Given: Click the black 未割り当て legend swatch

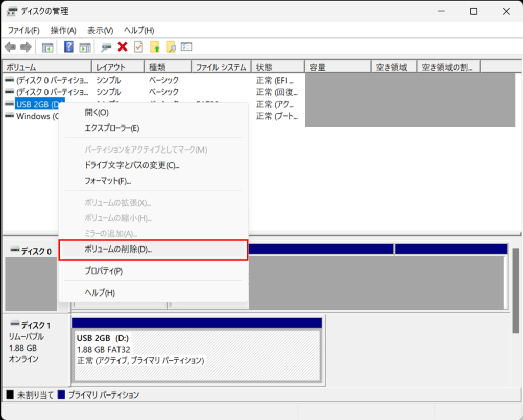Looking at the screenshot, I should 10,394.
